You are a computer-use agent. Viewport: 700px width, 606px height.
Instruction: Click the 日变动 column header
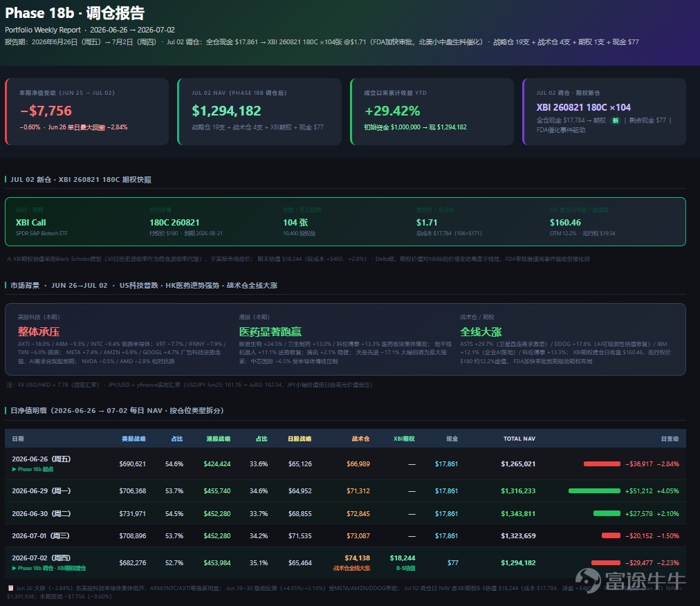[670, 439]
